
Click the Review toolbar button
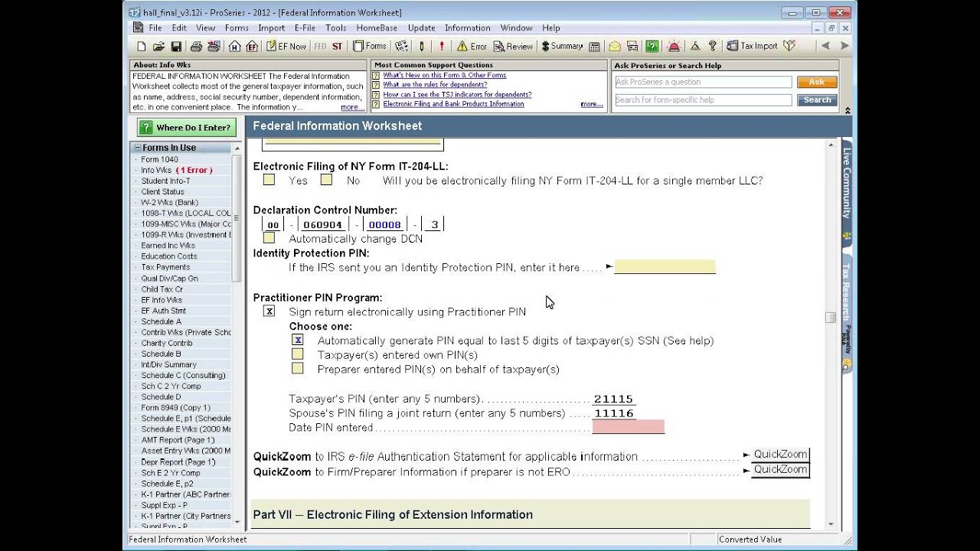click(513, 46)
